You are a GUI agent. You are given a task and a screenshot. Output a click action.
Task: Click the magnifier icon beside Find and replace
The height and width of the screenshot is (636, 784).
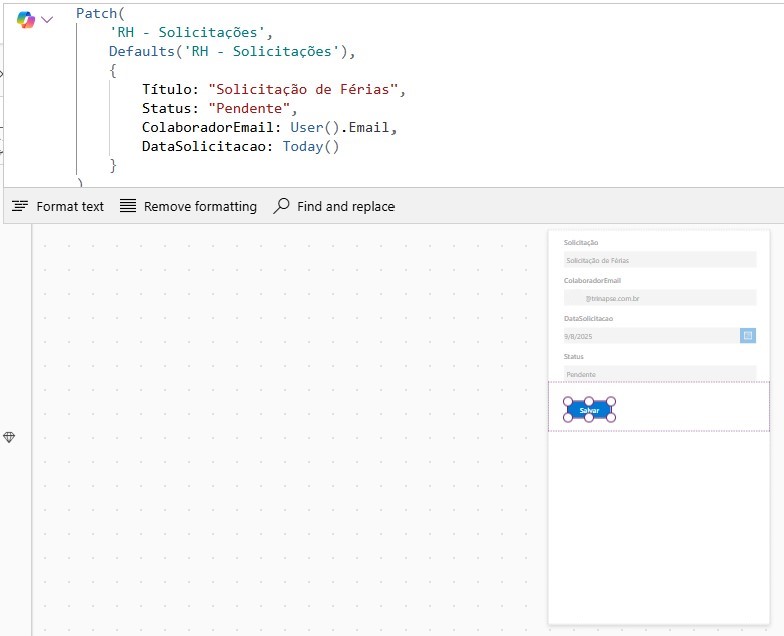coord(282,205)
